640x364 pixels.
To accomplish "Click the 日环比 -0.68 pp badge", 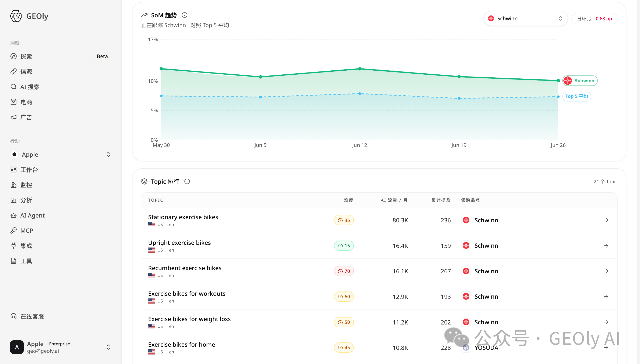I will click(x=594, y=19).
